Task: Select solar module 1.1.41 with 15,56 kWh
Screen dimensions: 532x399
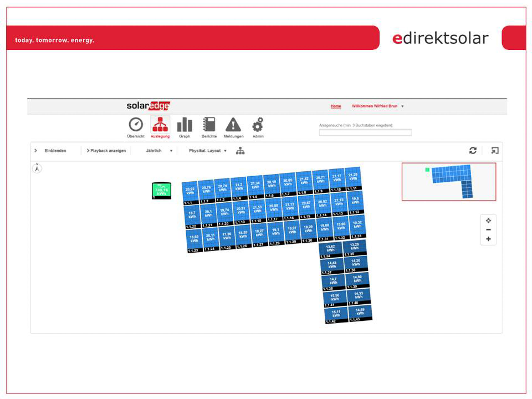Action: pyautogui.click(x=335, y=299)
